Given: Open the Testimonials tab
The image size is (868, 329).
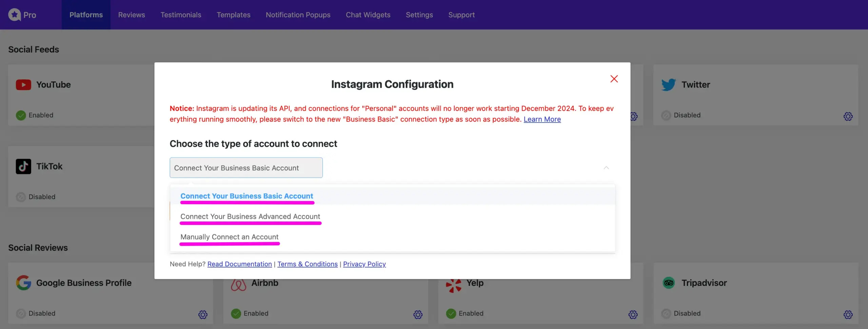Looking at the screenshot, I should pyautogui.click(x=181, y=15).
